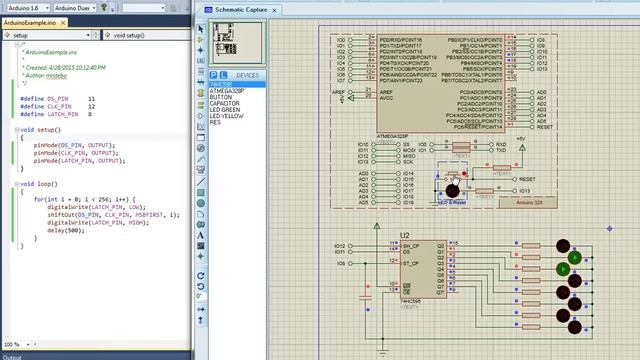Select the 2D line drawing tool
The width and height of the screenshot is (640, 360).
[200, 182]
